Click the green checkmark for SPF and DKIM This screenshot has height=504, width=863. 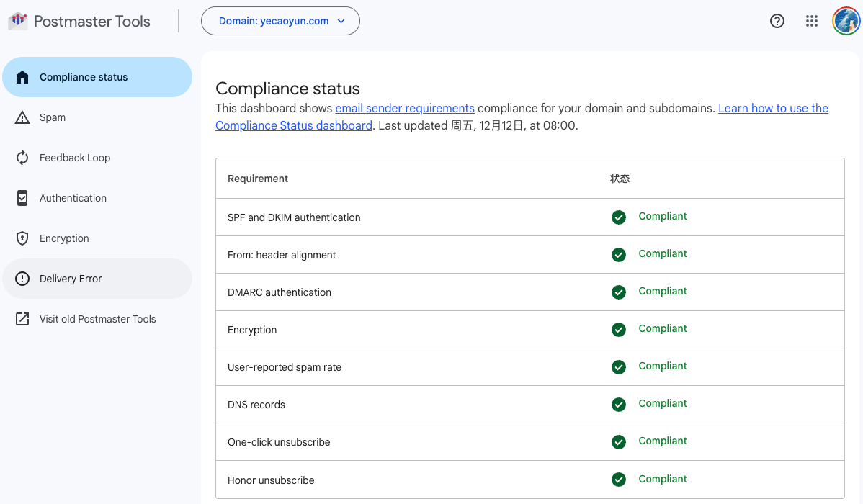click(x=619, y=217)
